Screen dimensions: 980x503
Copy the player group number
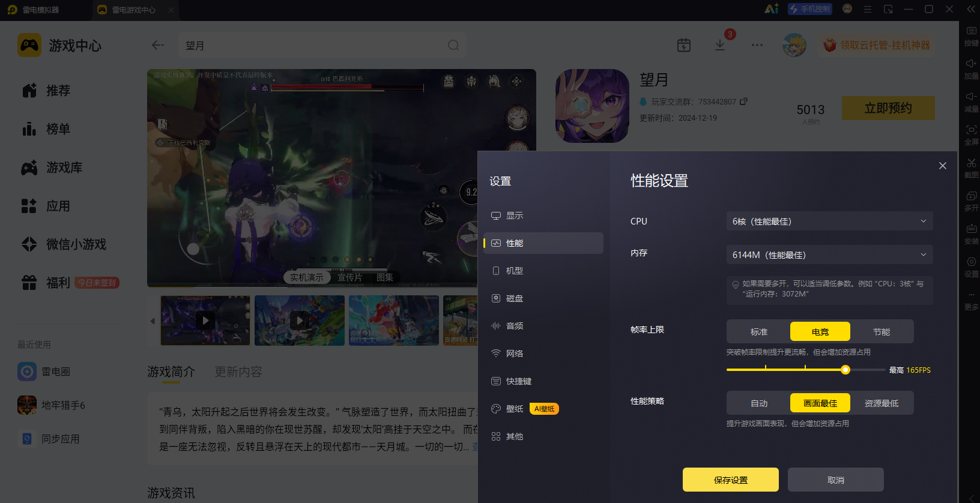click(743, 101)
